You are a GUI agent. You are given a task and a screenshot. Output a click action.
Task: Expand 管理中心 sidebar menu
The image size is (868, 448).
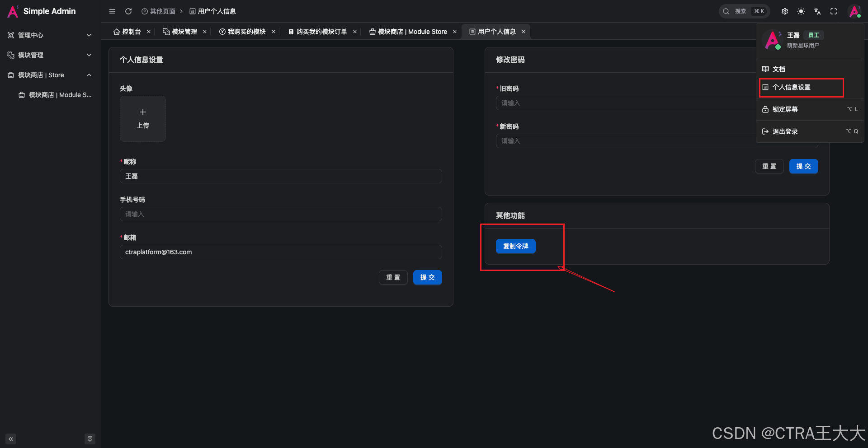tap(50, 35)
